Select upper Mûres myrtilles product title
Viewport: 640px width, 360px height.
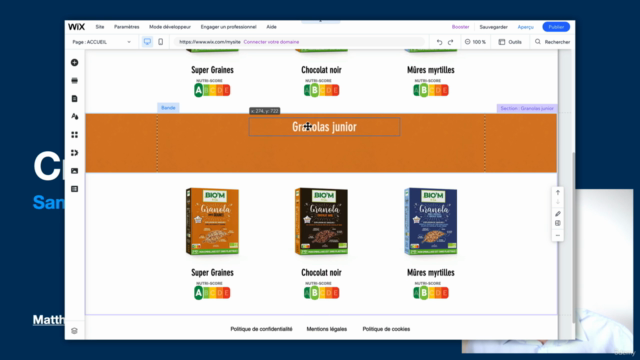pyautogui.click(x=431, y=70)
